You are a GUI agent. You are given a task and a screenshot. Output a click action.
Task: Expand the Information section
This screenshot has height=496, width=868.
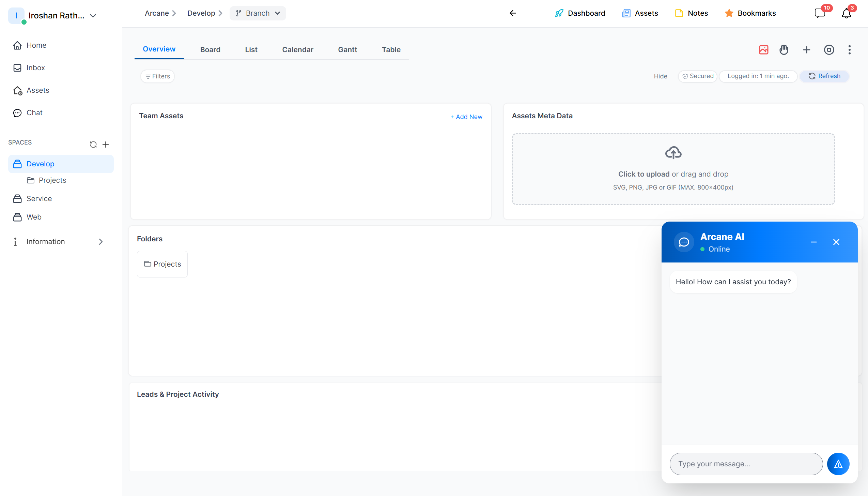100,242
